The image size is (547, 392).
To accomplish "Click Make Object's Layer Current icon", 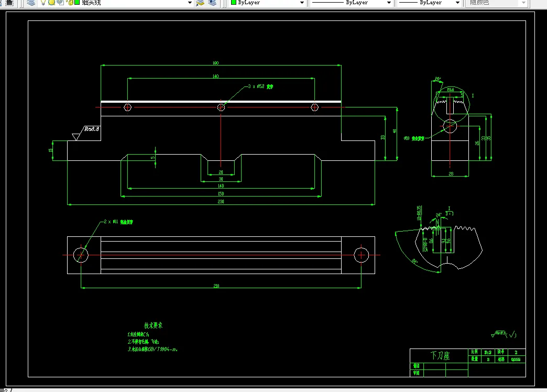I will point(200,3).
